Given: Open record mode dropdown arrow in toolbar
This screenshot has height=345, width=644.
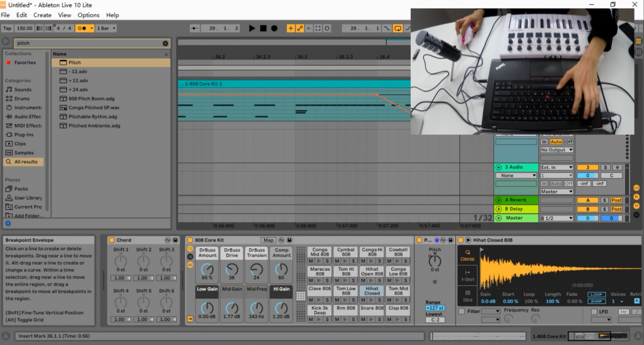Looking at the screenshot, I should (x=92, y=28).
